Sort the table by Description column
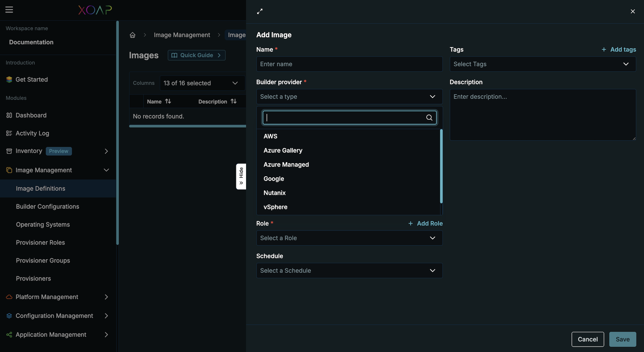 [x=234, y=101]
